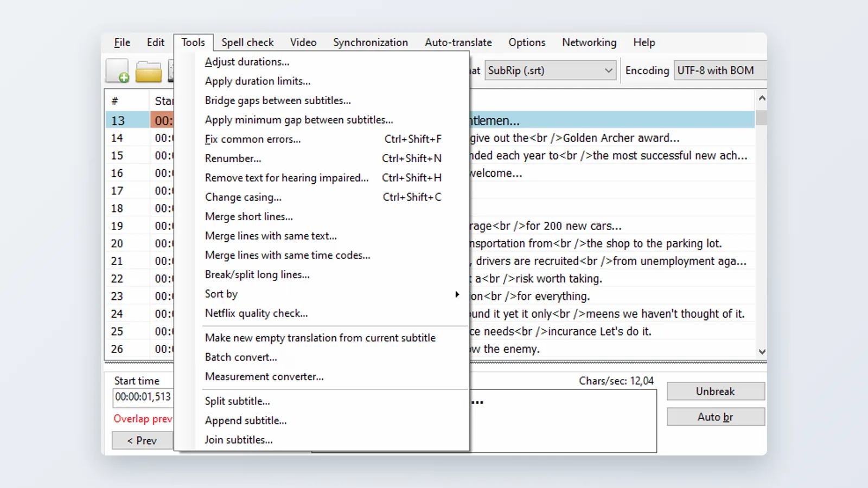Viewport: 868px width, 488px height.
Task: Click the subtitle list scrollbar down arrow
Action: 762,351
